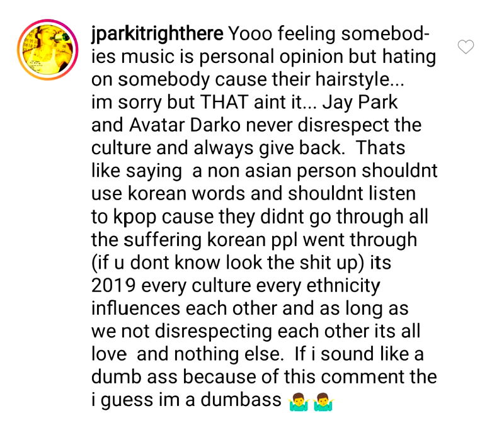Viewport: 504px width, 440px height.
Task: Click the word 'ethnicity' in the comment
Action: tap(343, 286)
